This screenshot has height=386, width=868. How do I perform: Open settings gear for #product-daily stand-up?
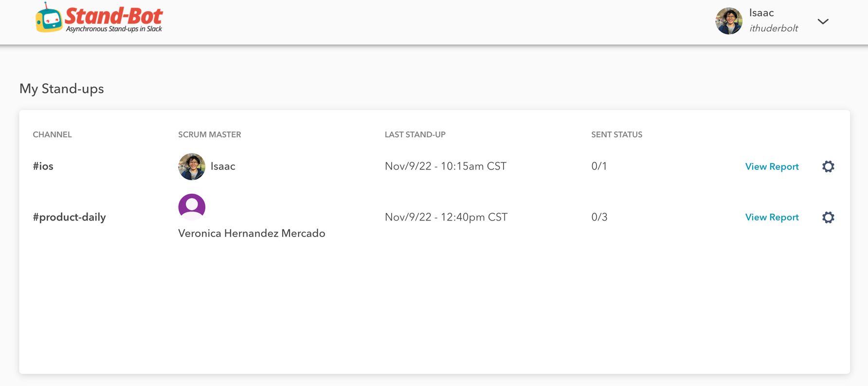(828, 217)
